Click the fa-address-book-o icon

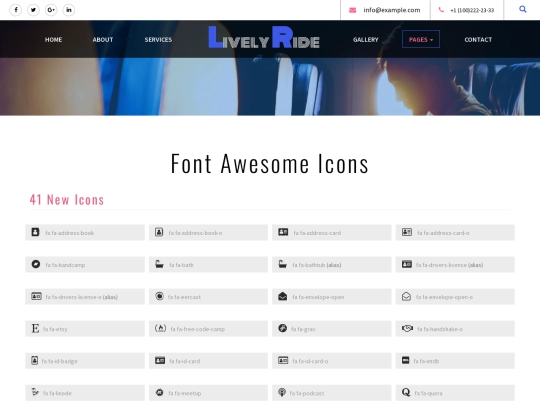(159, 232)
